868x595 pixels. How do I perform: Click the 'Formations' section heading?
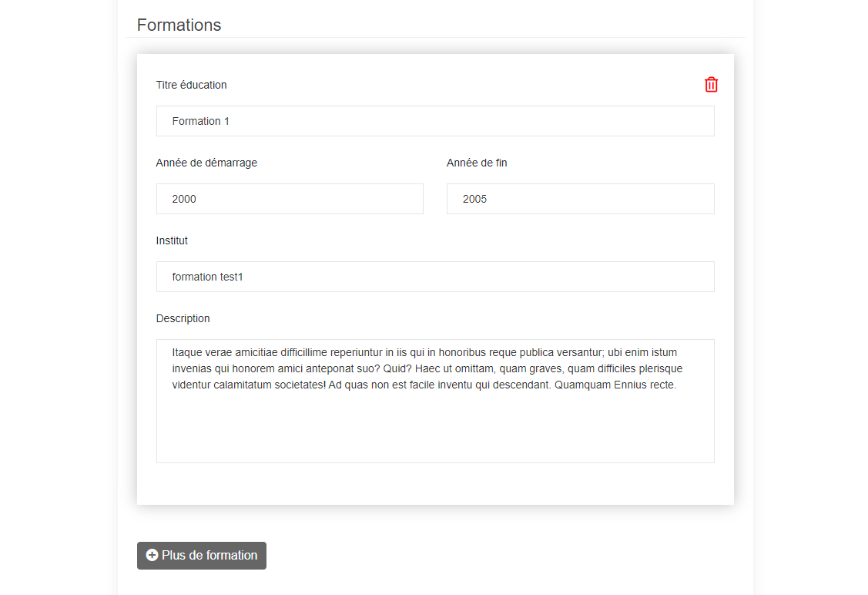point(179,25)
